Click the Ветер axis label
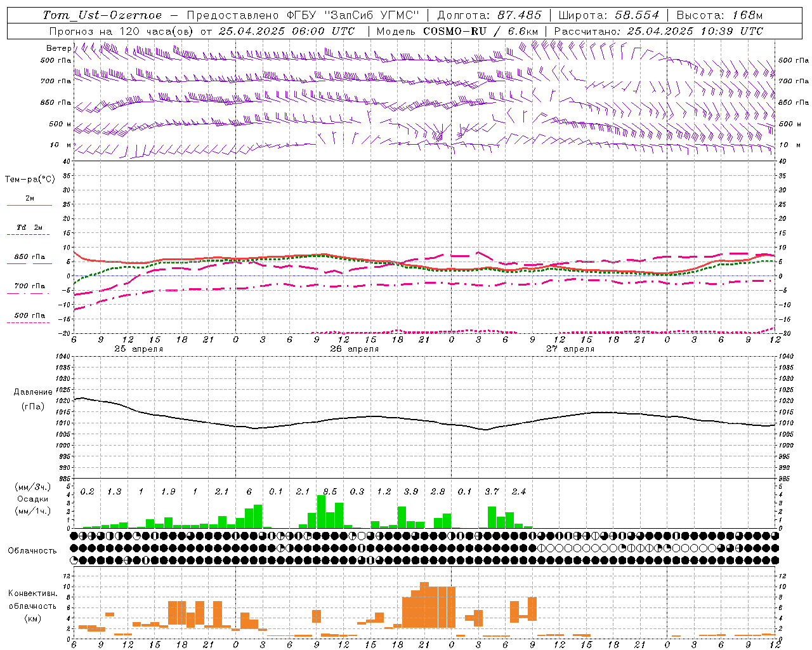 coord(58,48)
